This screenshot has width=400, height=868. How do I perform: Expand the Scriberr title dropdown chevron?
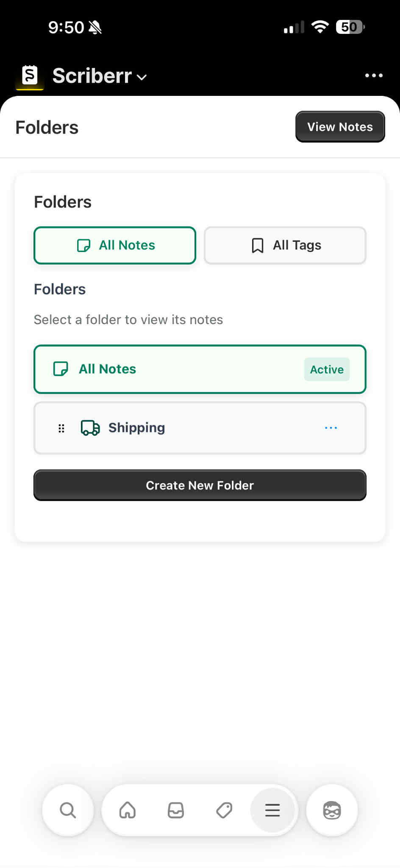(x=142, y=77)
